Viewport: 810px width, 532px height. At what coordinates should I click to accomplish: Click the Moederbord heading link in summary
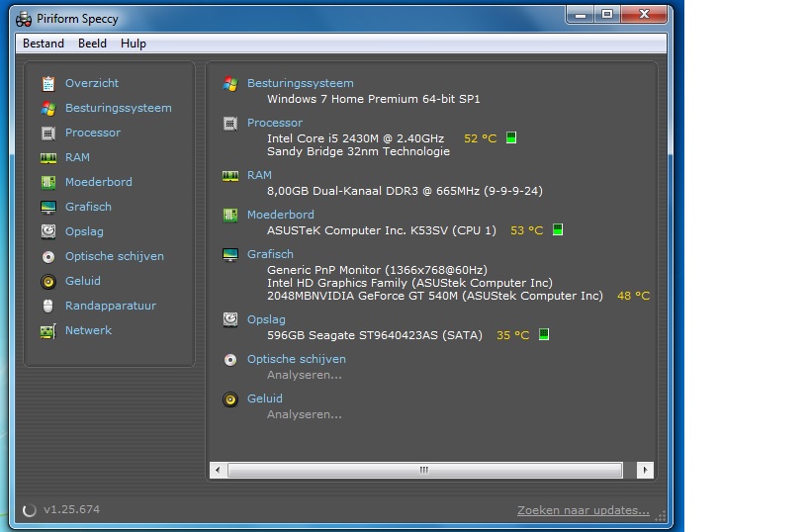(x=281, y=215)
